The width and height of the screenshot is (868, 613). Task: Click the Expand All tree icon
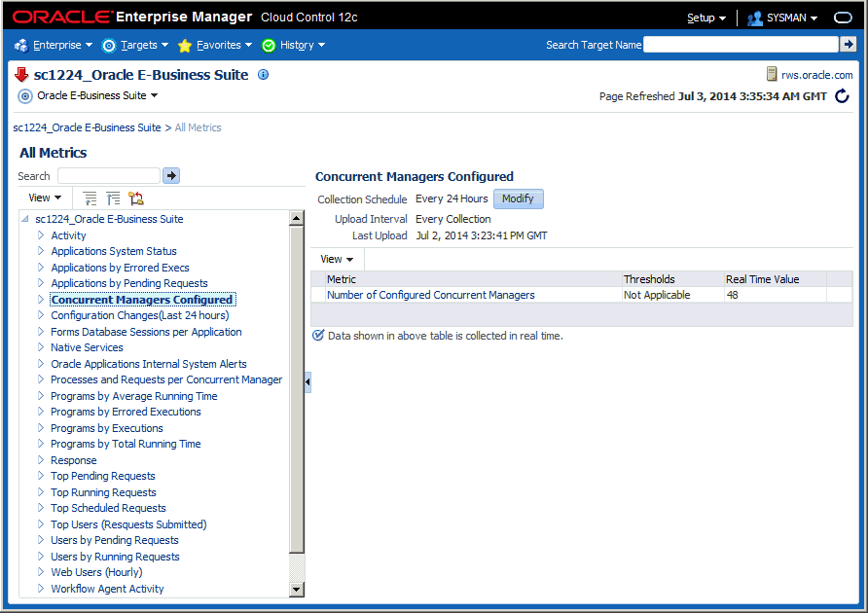pyautogui.click(x=90, y=198)
